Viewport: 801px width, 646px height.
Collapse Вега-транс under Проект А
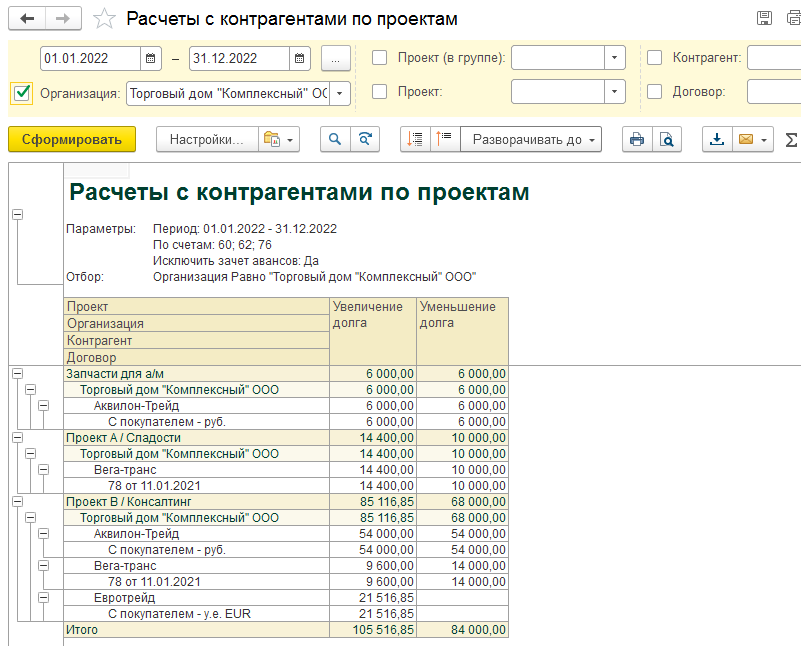[43, 469]
